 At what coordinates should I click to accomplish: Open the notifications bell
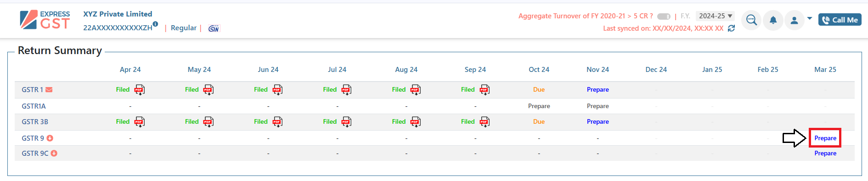pyautogui.click(x=773, y=20)
